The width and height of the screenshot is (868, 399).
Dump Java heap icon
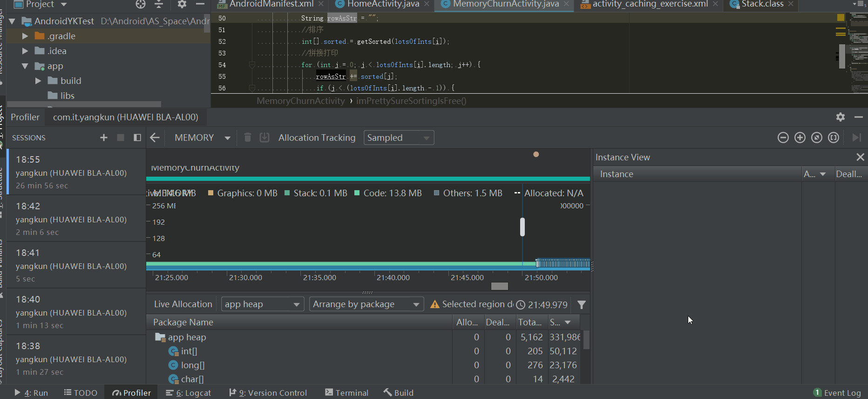coord(264,138)
